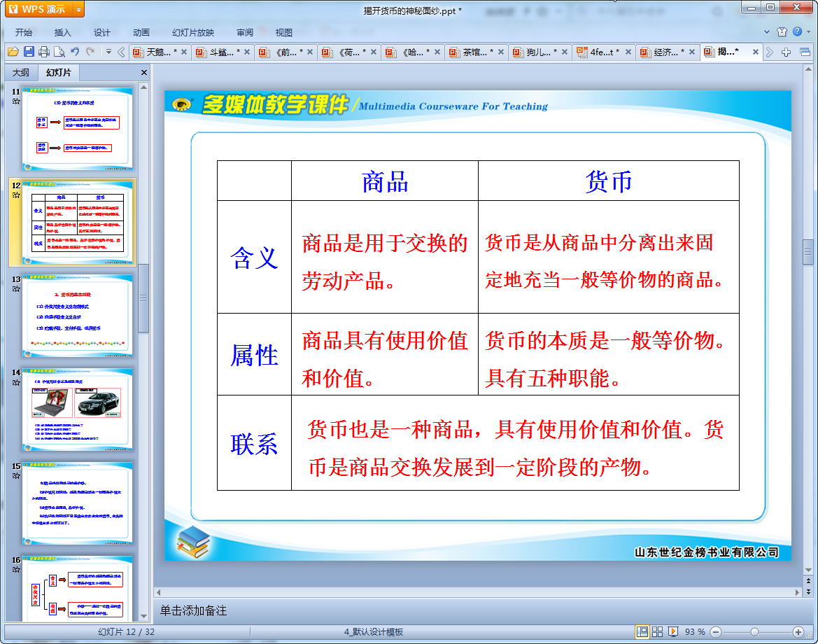Add a new document tab with plus icon
Image resolution: width=818 pixels, height=644 pixels.
787,52
